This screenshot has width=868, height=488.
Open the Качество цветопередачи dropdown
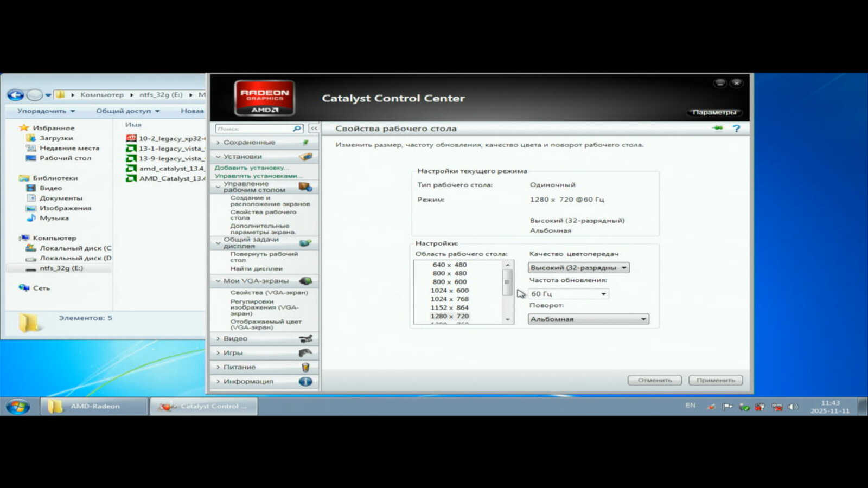tap(578, 268)
